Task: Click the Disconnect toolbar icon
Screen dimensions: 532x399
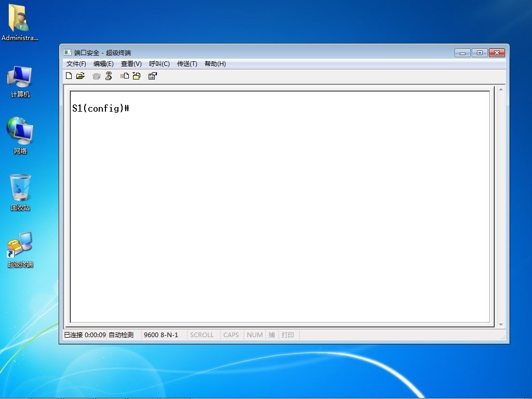Action: tap(109, 76)
